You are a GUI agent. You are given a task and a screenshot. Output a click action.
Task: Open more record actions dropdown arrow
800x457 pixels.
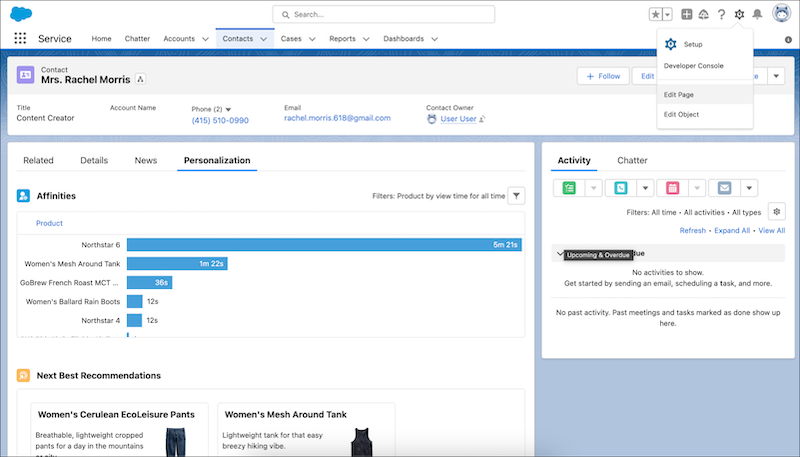[x=776, y=76]
